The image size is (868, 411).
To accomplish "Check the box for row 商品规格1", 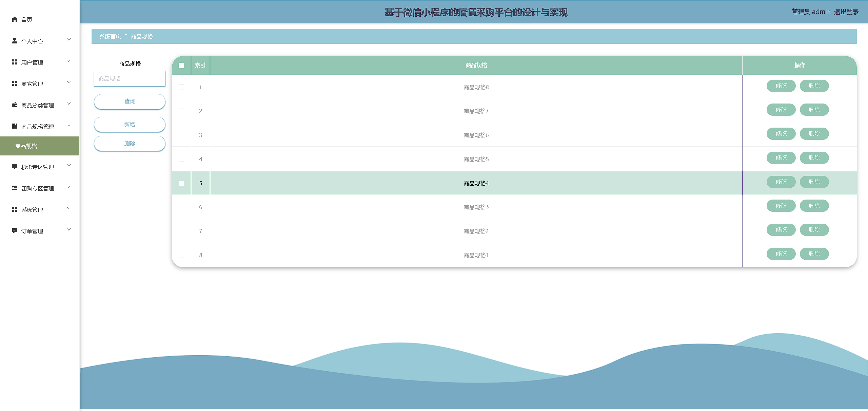I will click(x=181, y=255).
